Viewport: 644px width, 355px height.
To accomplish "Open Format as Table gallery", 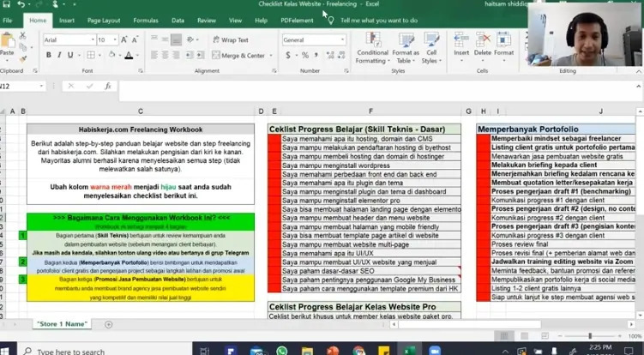I will pyautogui.click(x=406, y=48).
